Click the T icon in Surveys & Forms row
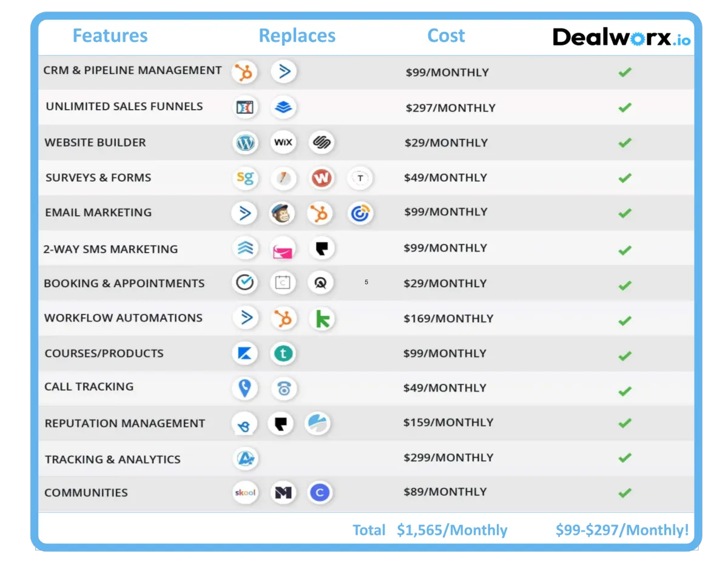Image resolution: width=728 pixels, height=565 pixels. pyautogui.click(x=360, y=178)
